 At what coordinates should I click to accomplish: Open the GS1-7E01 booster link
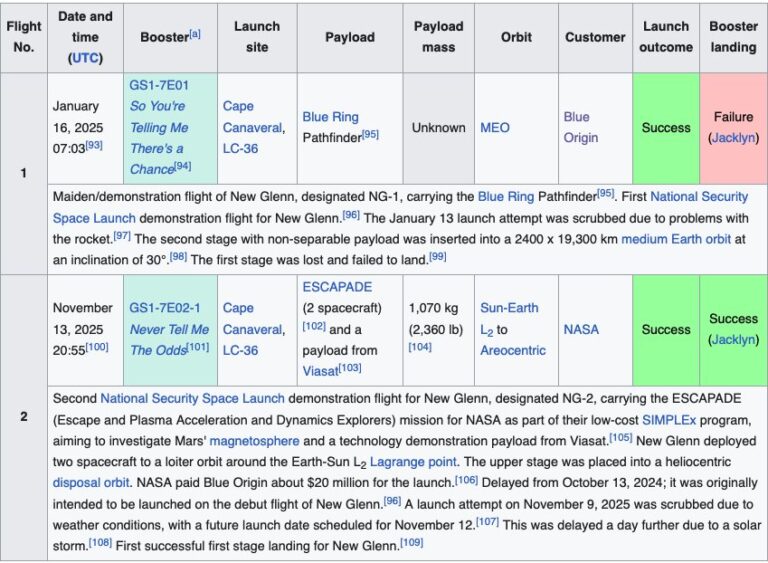click(x=159, y=85)
